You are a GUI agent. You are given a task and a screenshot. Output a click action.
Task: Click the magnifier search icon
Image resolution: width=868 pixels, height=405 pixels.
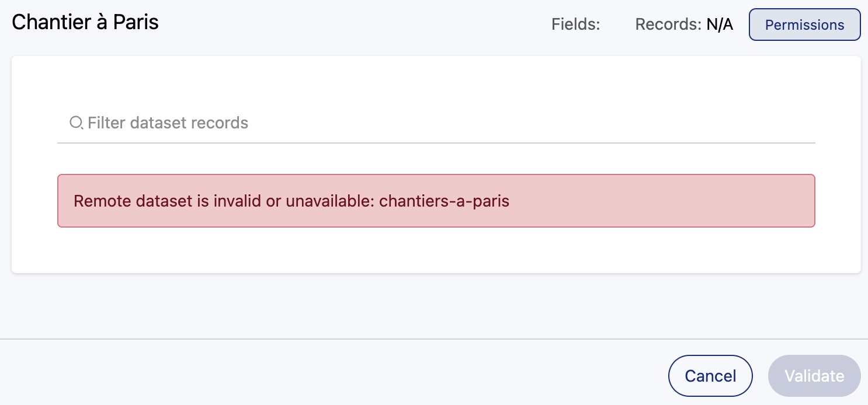(x=76, y=123)
